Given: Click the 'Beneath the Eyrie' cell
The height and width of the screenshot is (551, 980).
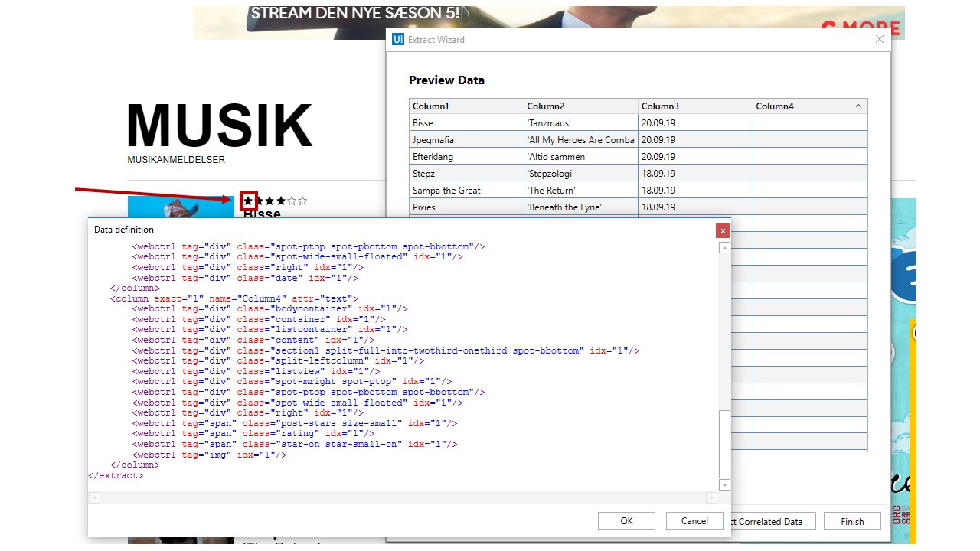Looking at the screenshot, I should (x=581, y=207).
